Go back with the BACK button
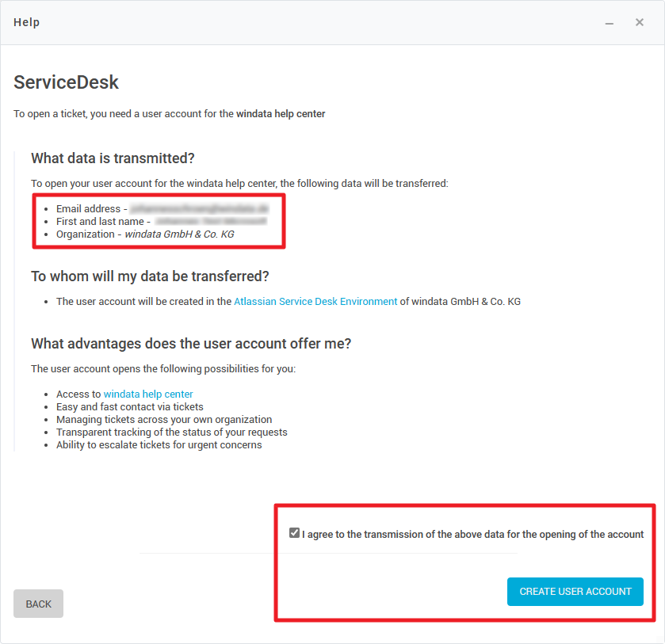Screen dimensions: 665x644 tap(38, 604)
